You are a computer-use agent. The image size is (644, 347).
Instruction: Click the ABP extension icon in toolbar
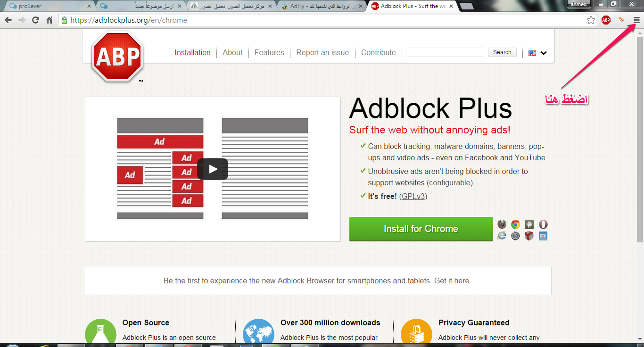pyautogui.click(x=606, y=20)
